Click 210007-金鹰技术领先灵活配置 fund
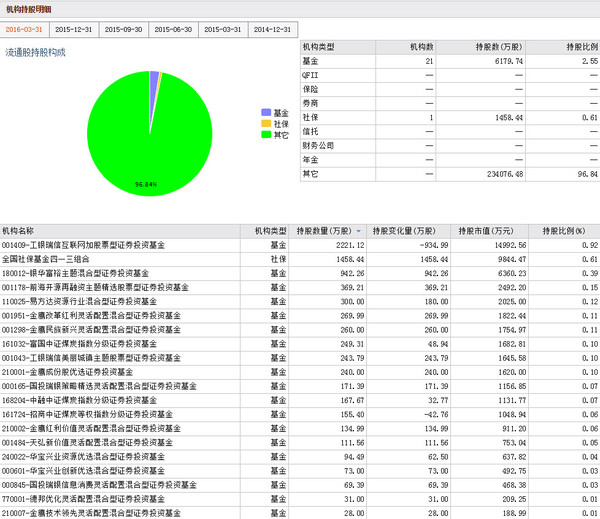 [x=91, y=513]
